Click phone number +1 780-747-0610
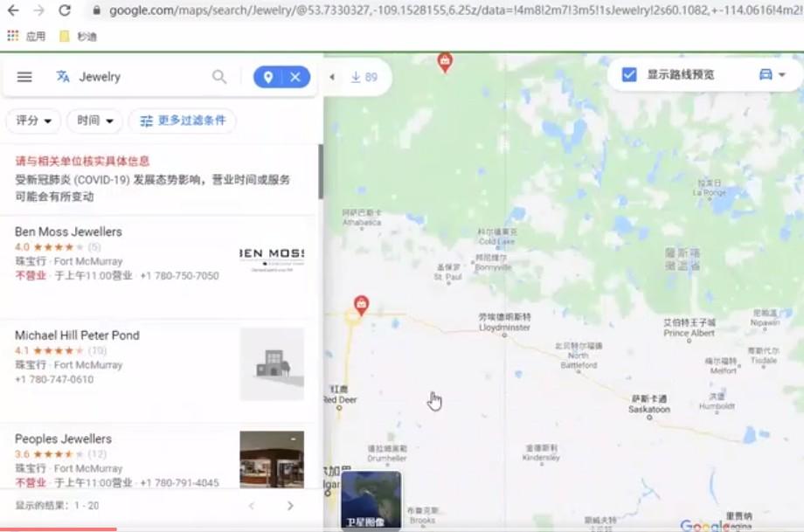Viewport: 804px width, 532px height. click(54, 379)
